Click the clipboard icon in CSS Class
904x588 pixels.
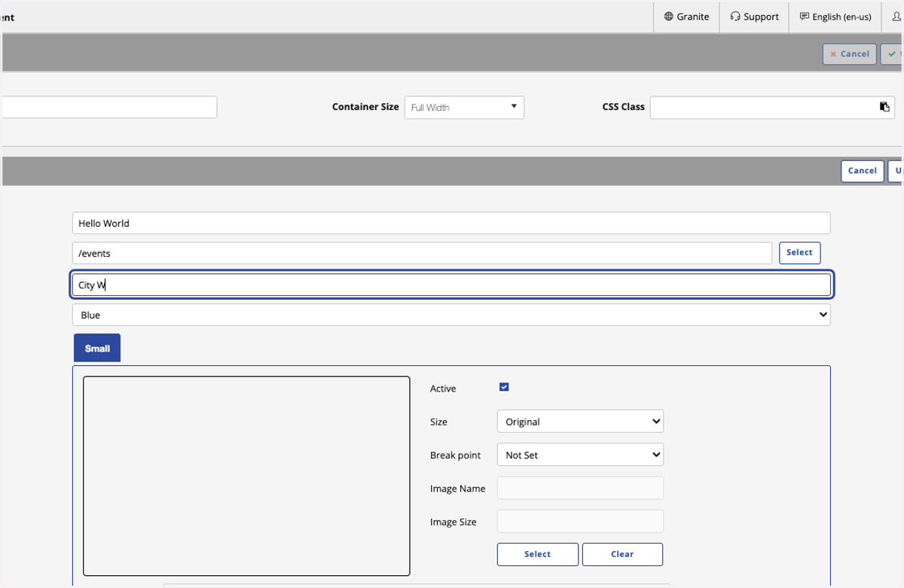pos(884,107)
